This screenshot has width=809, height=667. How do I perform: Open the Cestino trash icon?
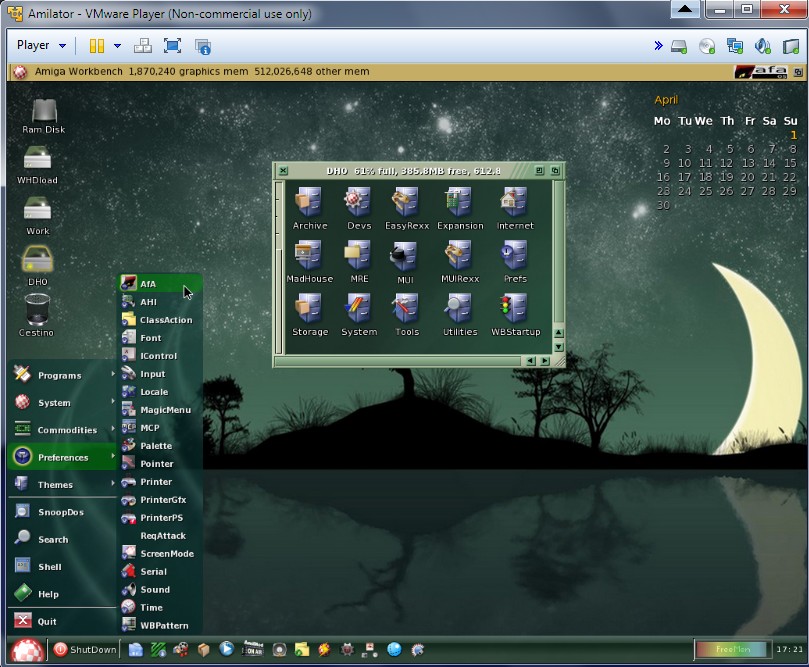(37, 312)
